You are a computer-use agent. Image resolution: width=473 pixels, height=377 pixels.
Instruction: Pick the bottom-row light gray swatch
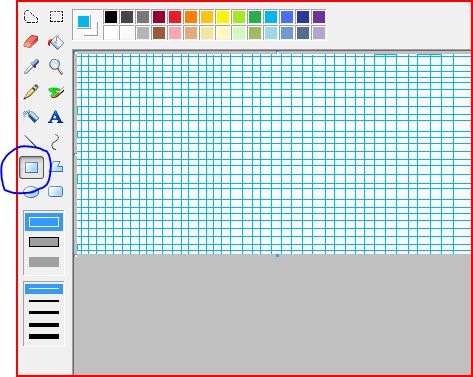click(x=143, y=33)
